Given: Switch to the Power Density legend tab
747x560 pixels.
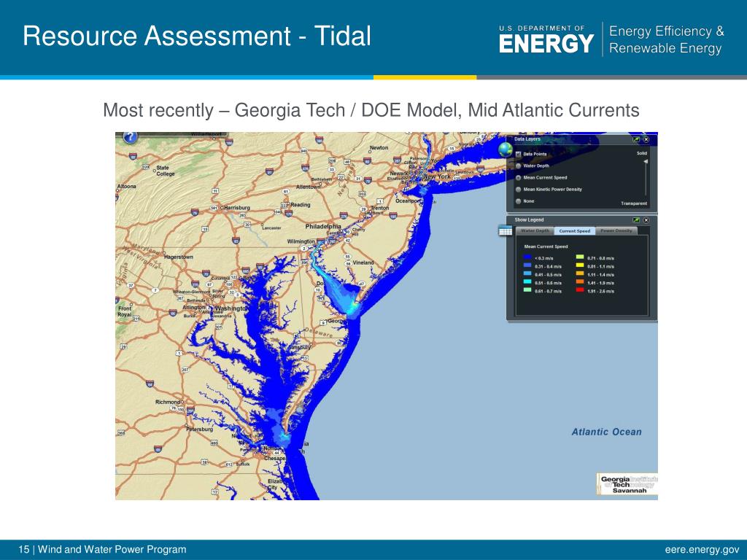Looking at the screenshot, I should [x=616, y=231].
